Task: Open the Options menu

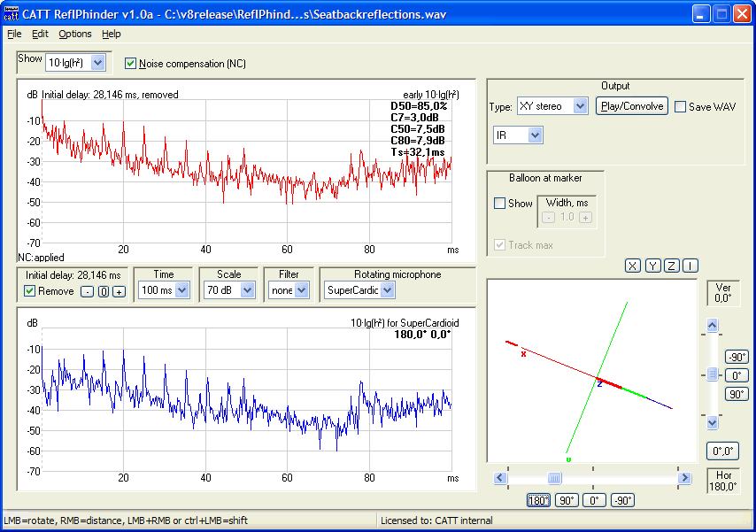Action: (x=75, y=34)
